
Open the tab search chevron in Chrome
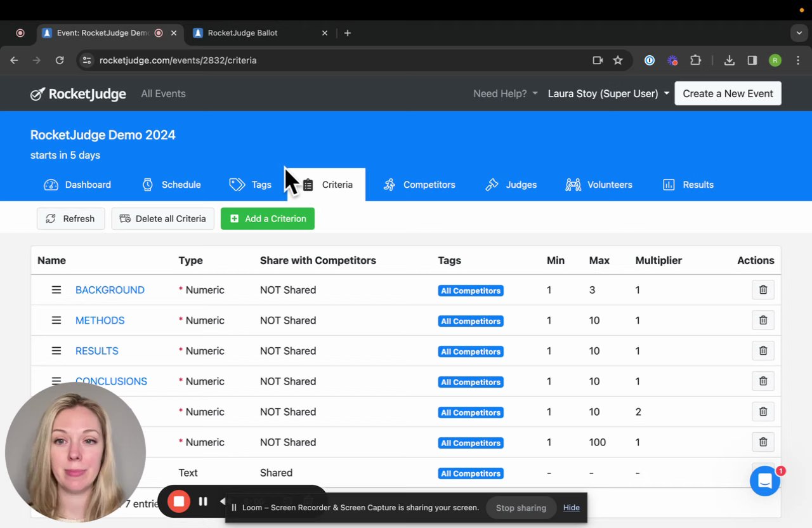pyautogui.click(x=799, y=33)
